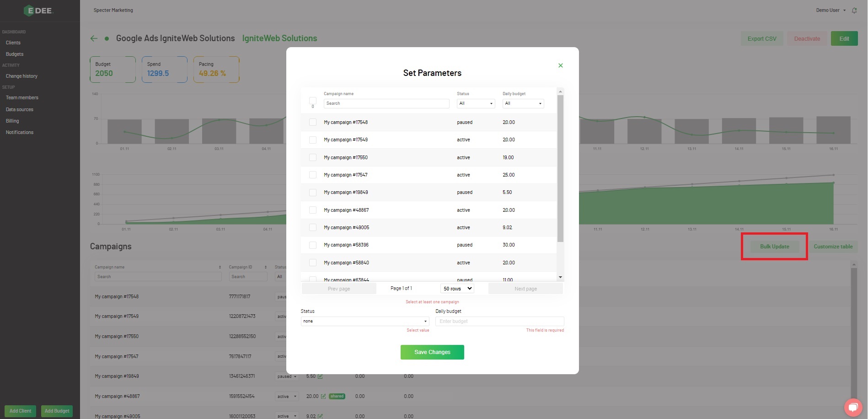
Task: Click the Pacing 49.26 % card
Action: pos(216,70)
